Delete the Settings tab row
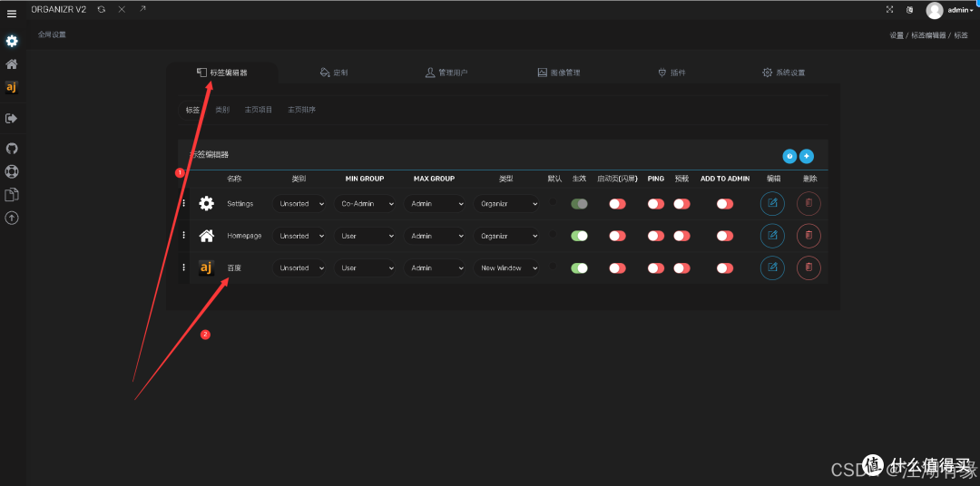 [808, 203]
